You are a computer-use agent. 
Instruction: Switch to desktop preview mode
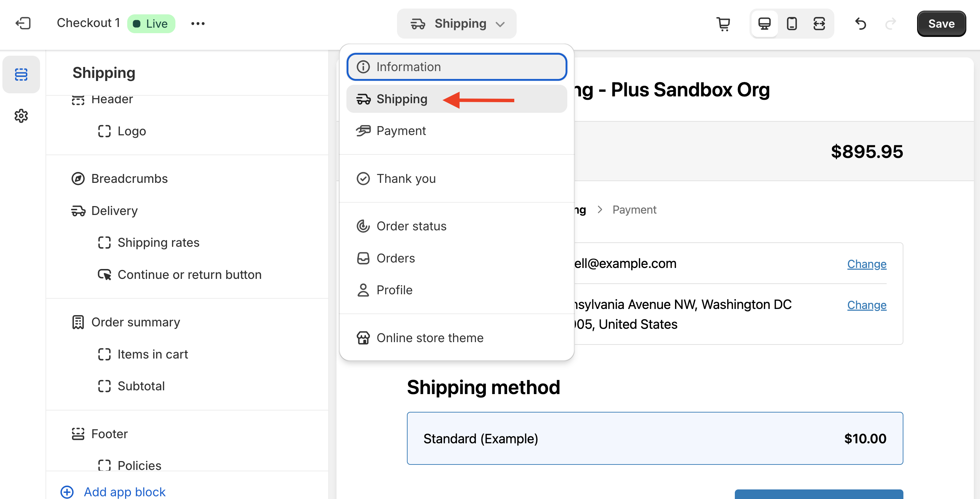click(764, 24)
